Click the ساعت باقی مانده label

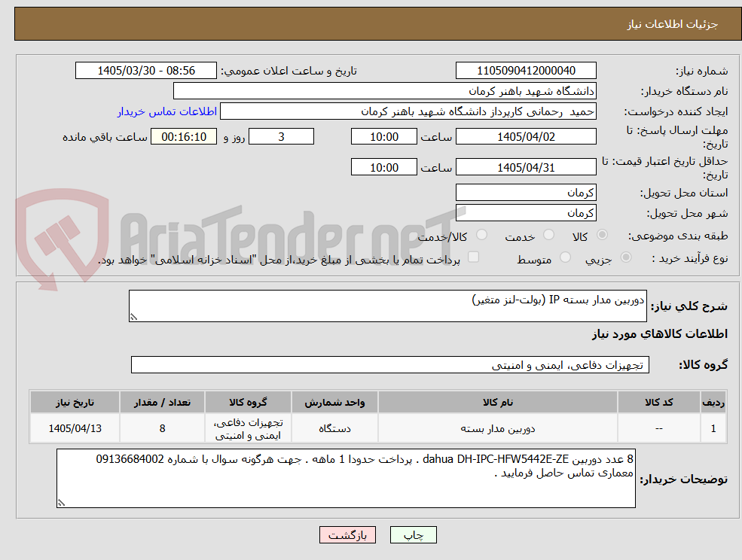click(105, 137)
